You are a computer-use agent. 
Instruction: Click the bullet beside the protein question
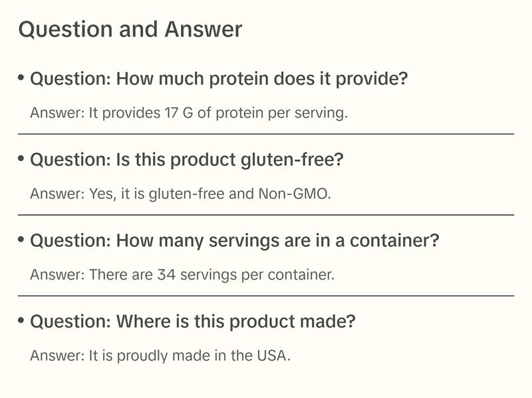tap(21, 78)
